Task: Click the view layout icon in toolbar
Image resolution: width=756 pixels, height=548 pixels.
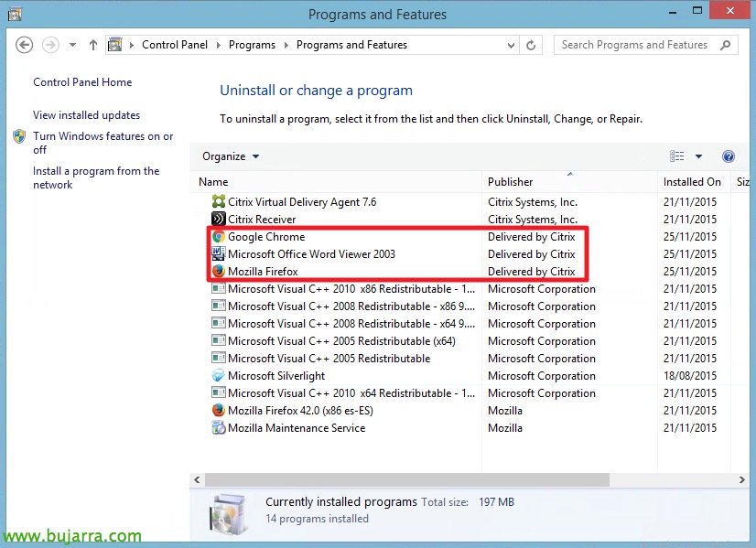Action: pos(677,156)
